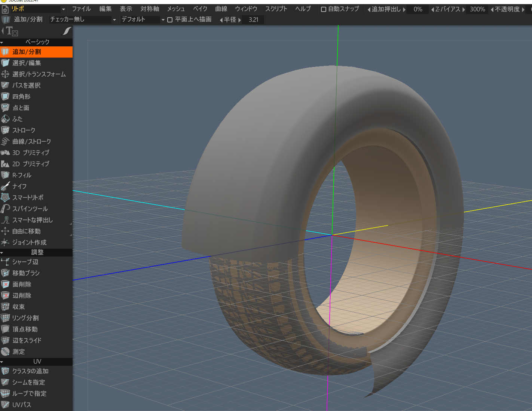Open the 表示 menu
The image size is (532, 411).
(126, 9)
